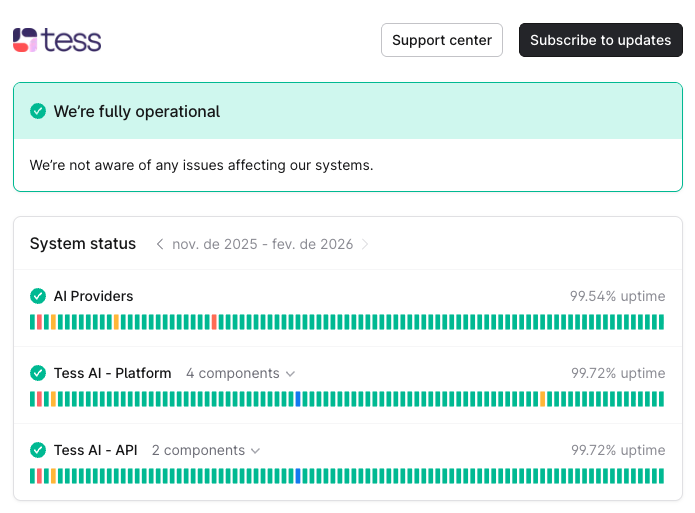Image resolution: width=695 pixels, height=513 pixels.
Task: Click the red bar in Tess AI - API timeline
Action: click(39, 476)
